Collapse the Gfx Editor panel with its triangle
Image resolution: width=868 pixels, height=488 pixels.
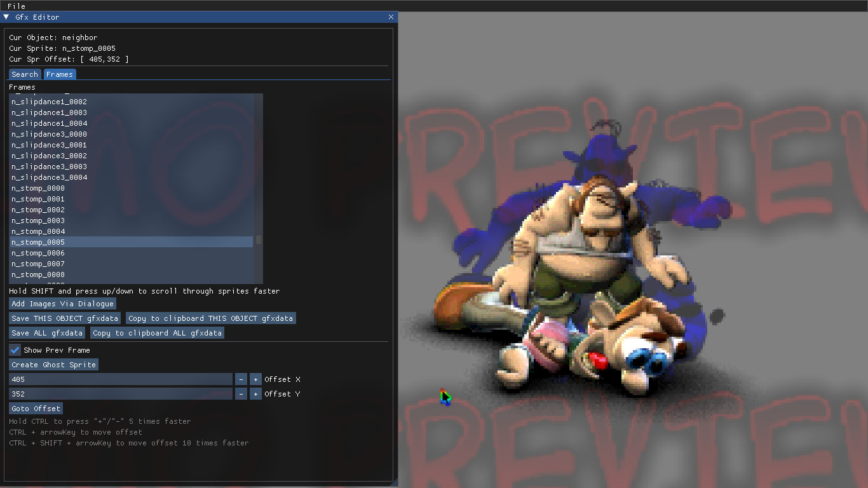tap(6, 17)
